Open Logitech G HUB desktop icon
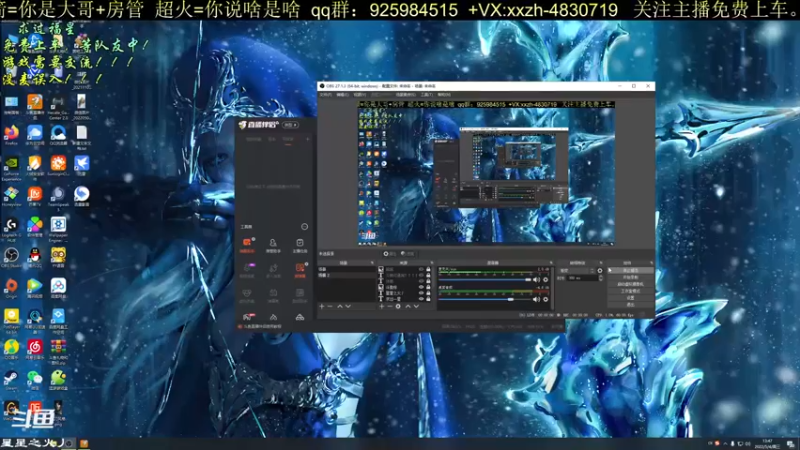 tap(11, 228)
